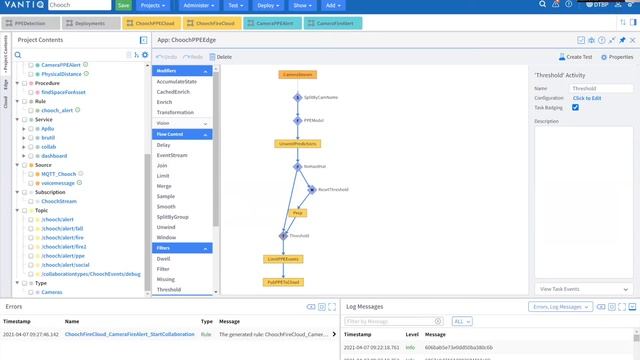Click the Delete trash icon button
640x360 pixels.
(x=220, y=57)
